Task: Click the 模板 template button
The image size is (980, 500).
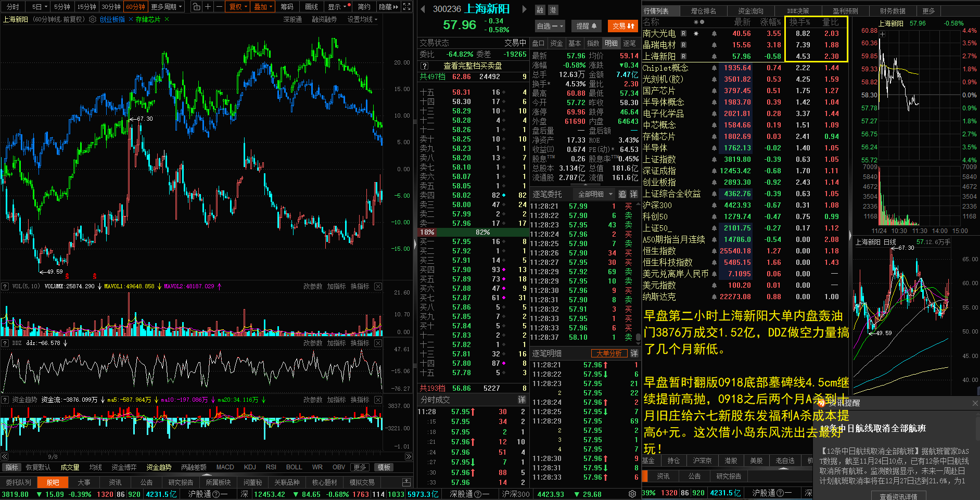Action: (384, 467)
